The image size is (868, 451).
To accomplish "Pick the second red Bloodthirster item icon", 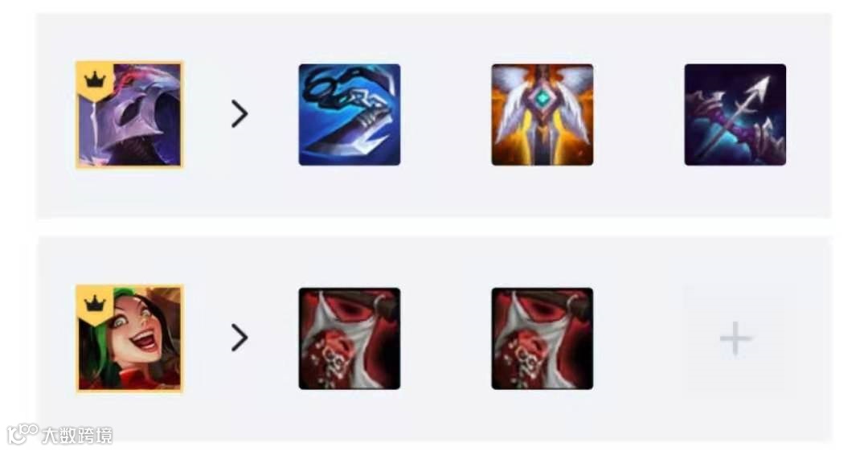I will 542,338.
